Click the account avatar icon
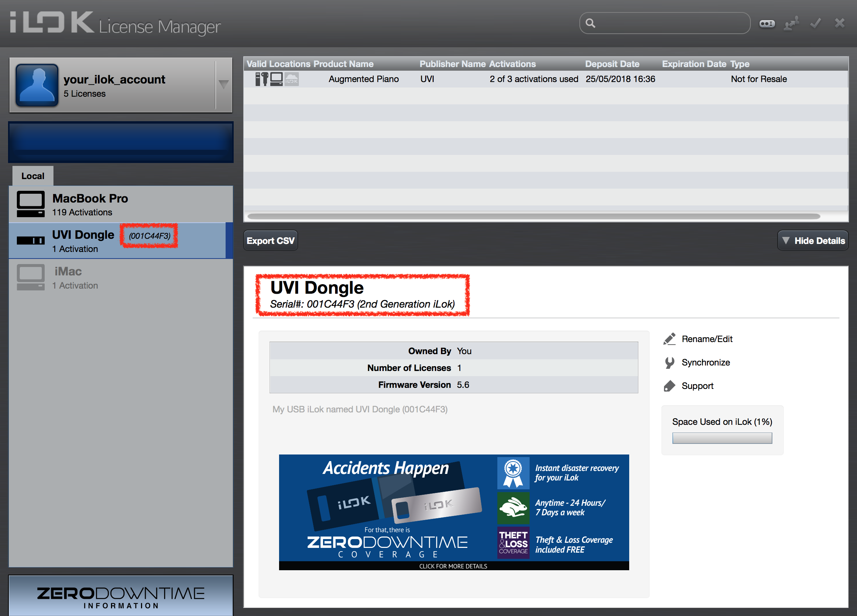This screenshot has height=616, width=857. (x=37, y=85)
